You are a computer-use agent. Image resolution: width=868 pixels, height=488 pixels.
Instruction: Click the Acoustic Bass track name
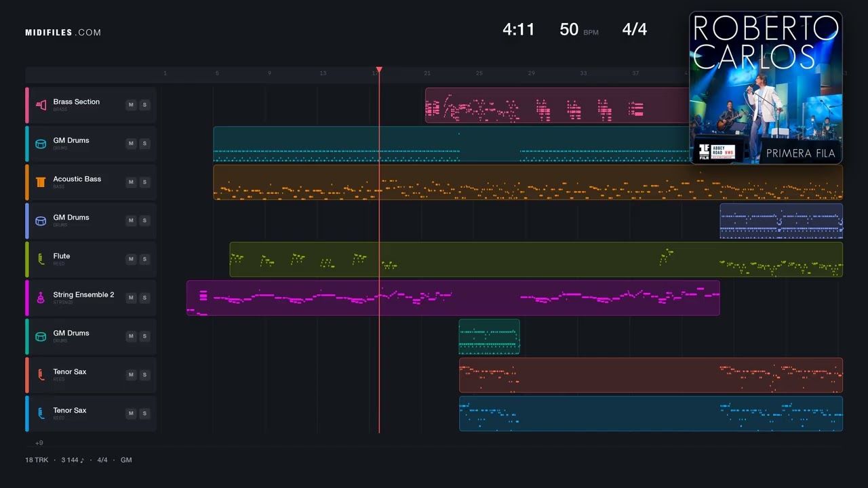point(77,179)
